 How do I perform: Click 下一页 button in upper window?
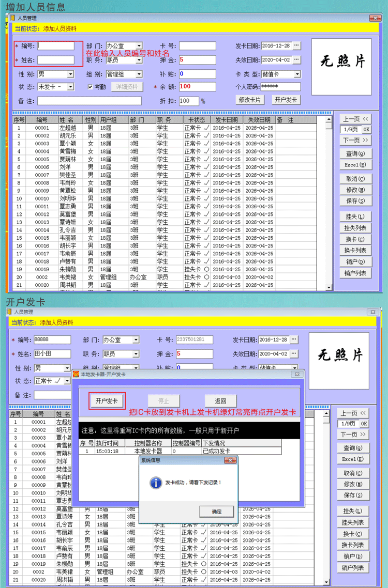click(355, 140)
